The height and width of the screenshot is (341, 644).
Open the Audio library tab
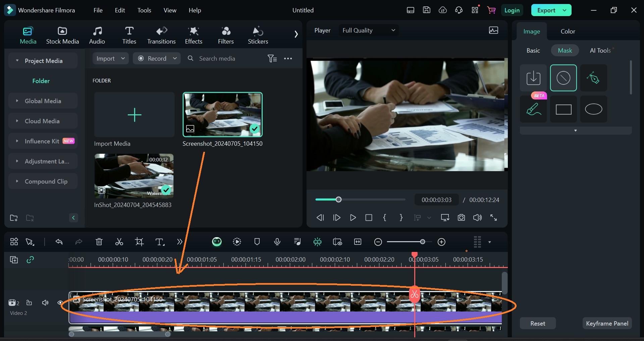(97, 35)
